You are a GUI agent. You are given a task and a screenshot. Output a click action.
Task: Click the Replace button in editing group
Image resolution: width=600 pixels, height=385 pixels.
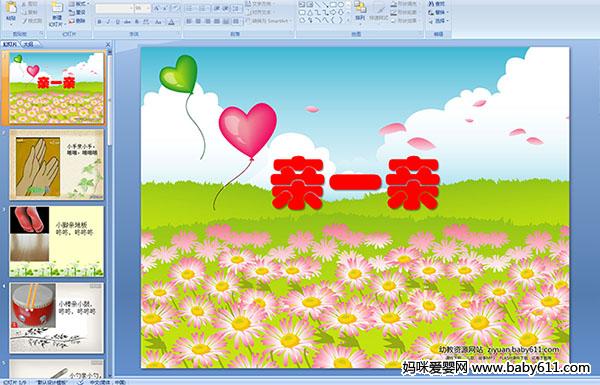click(438, 12)
